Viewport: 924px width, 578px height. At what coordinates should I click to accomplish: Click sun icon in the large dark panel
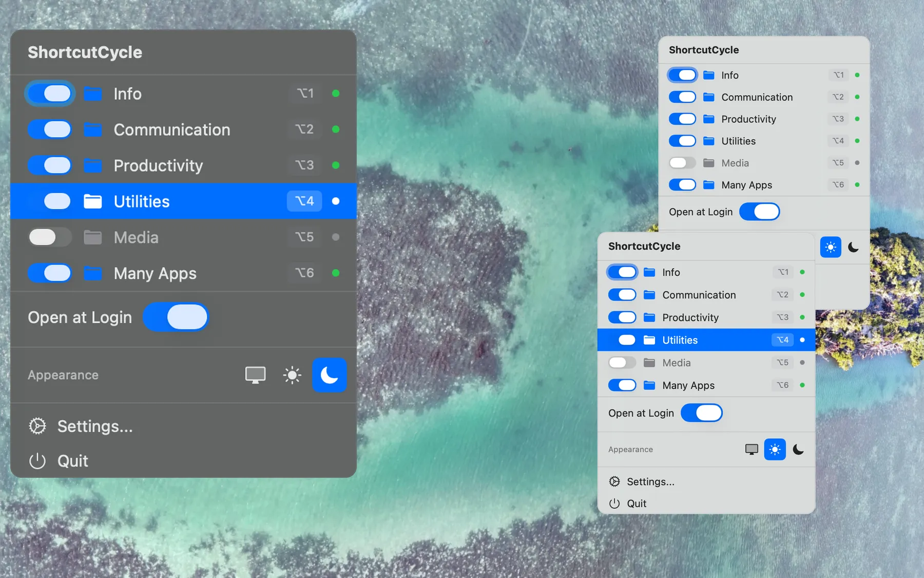[x=292, y=375]
